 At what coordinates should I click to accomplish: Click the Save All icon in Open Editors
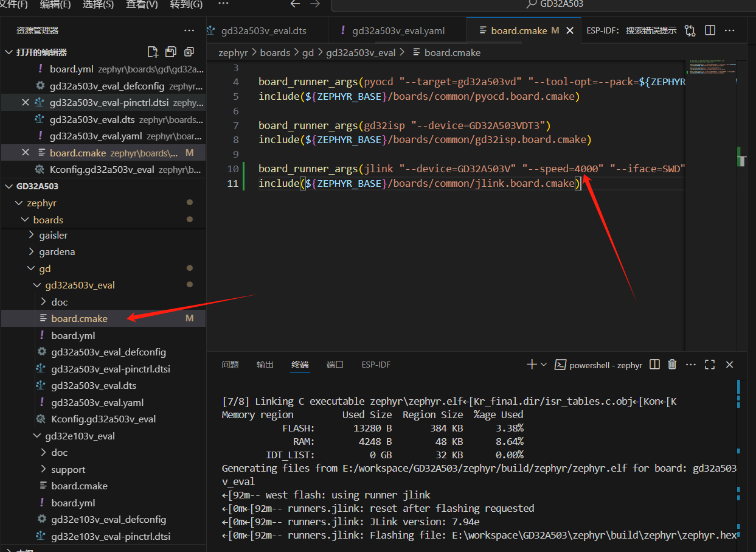point(171,52)
